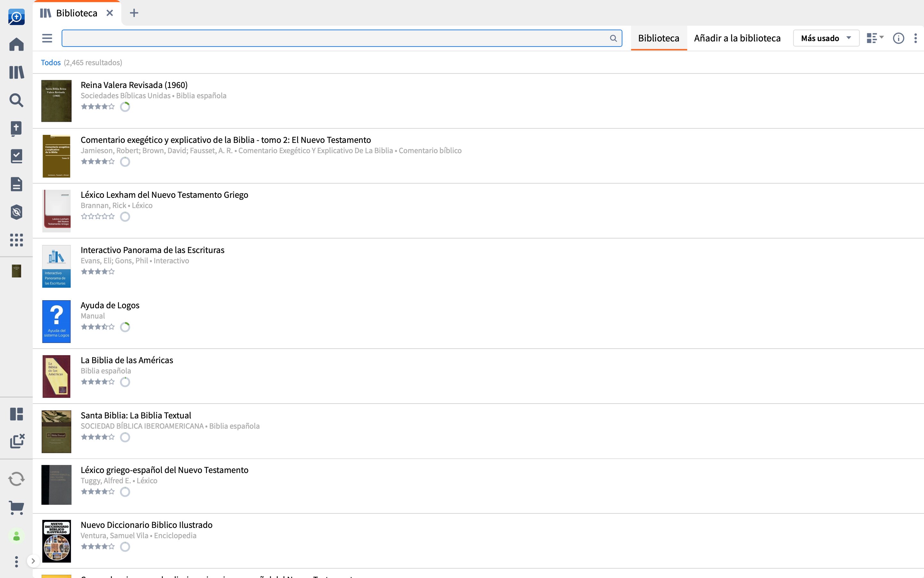This screenshot has height=578, width=924.
Task: Click the sync refresh icon
Action: [16, 479]
